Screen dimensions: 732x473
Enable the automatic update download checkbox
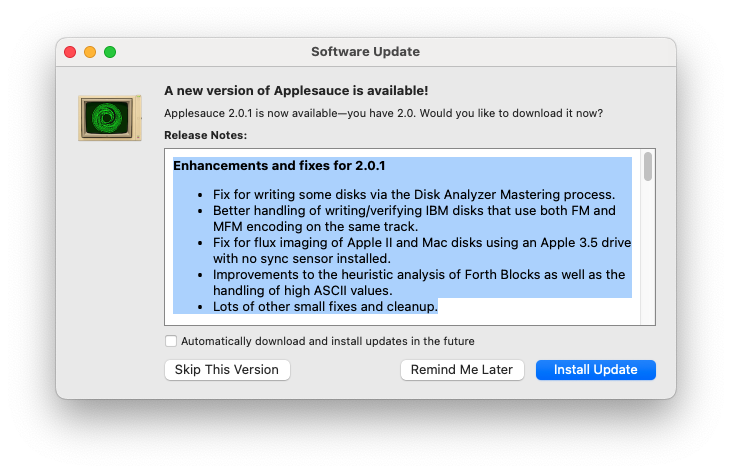pyautogui.click(x=171, y=341)
